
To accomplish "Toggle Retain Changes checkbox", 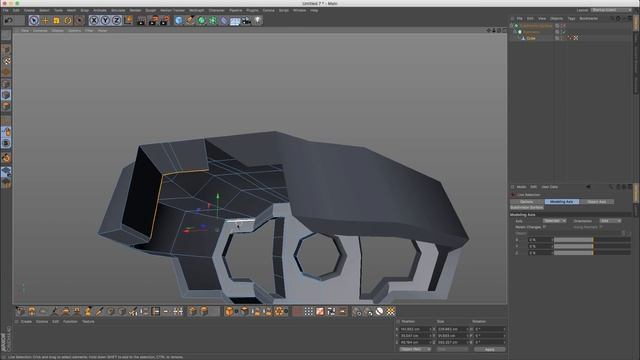I will 545,227.
